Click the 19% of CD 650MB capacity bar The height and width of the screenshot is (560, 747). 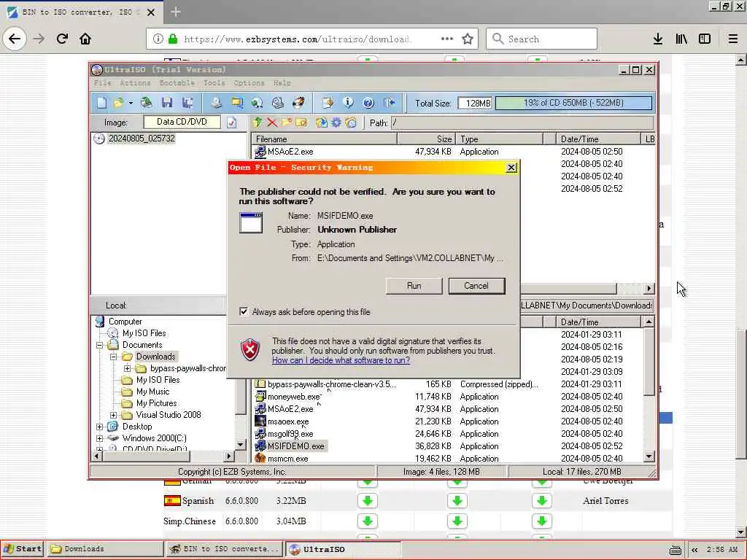pos(573,103)
